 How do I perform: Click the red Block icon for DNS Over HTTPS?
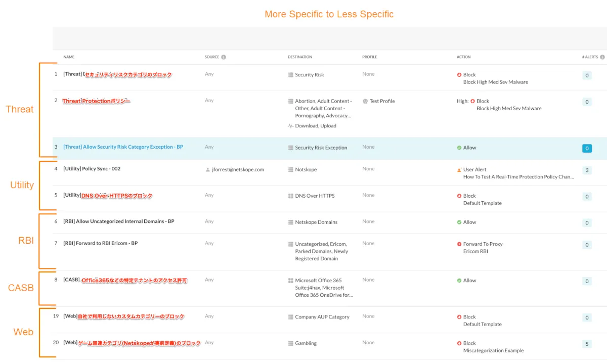coord(459,196)
